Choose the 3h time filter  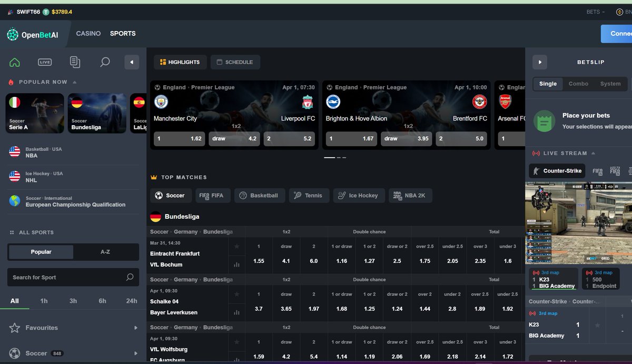click(x=73, y=301)
